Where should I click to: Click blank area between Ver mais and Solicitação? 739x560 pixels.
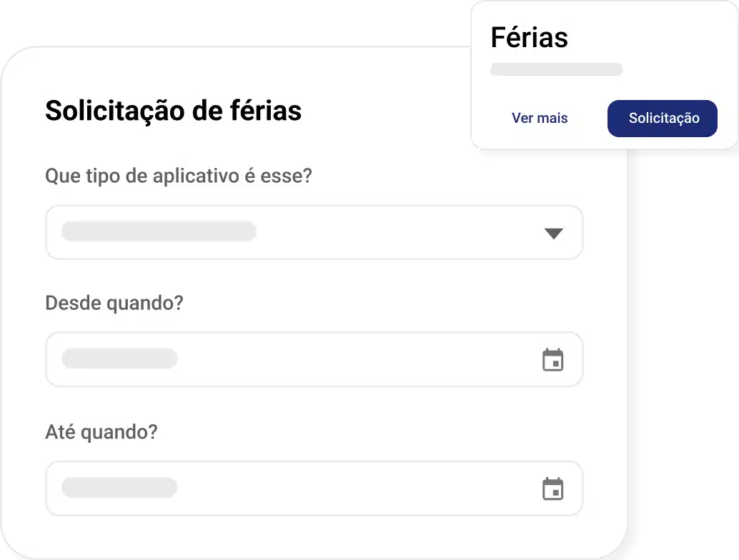[x=587, y=119]
